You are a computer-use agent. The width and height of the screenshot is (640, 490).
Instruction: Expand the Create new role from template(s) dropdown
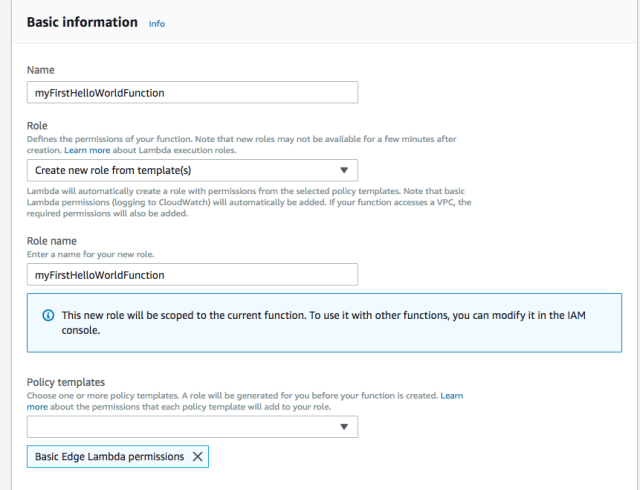[x=190, y=171]
